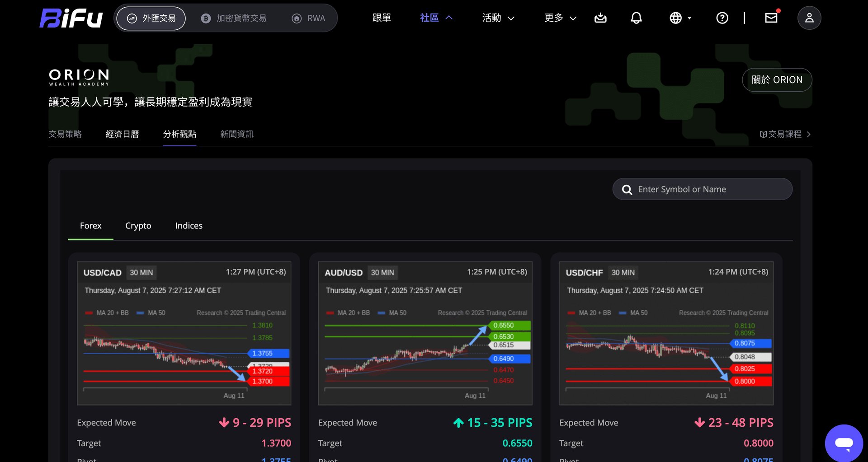Viewport: 868px width, 462px height.
Task: Open the download app icon
Action: point(600,18)
